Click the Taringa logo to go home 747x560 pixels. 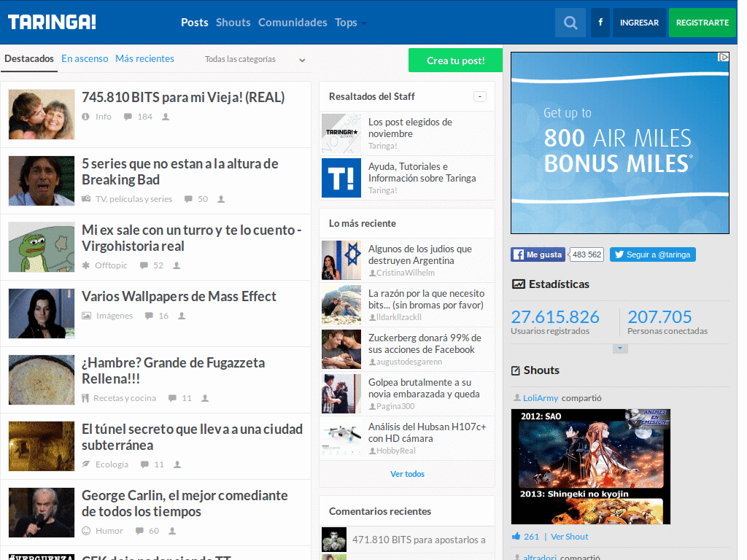click(x=52, y=22)
